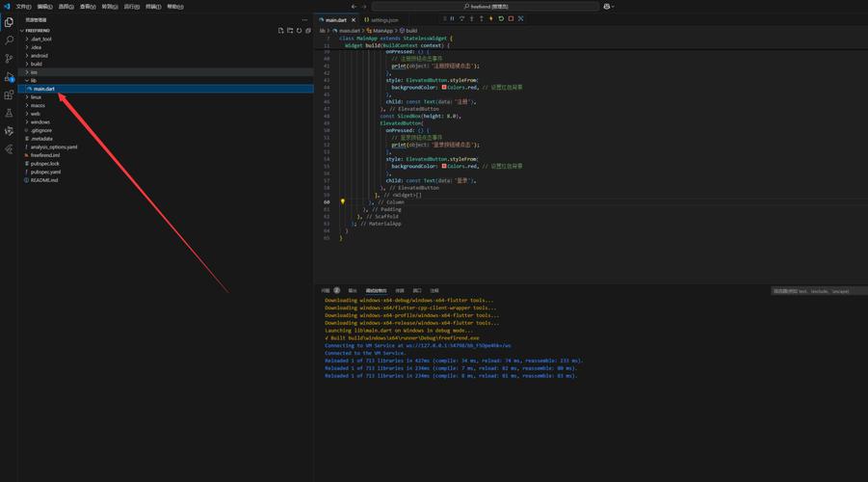Pause the debug session
This screenshot has width=868, height=482.
point(452,19)
